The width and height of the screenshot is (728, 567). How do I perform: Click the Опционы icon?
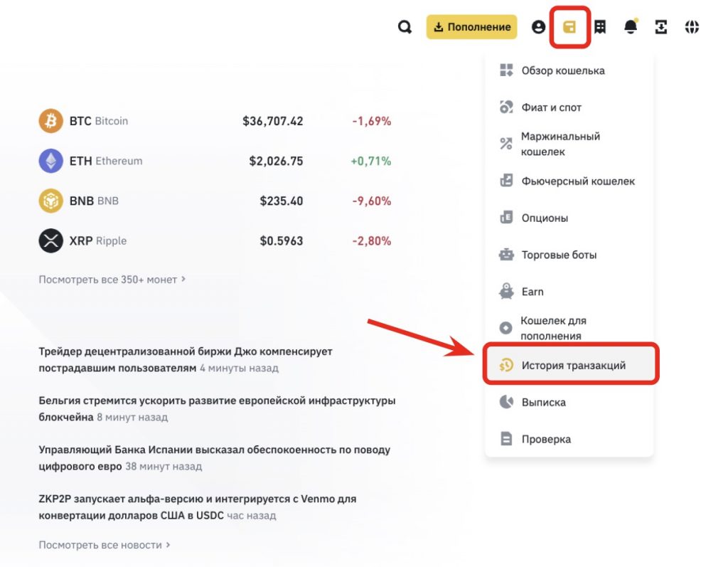click(506, 218)
